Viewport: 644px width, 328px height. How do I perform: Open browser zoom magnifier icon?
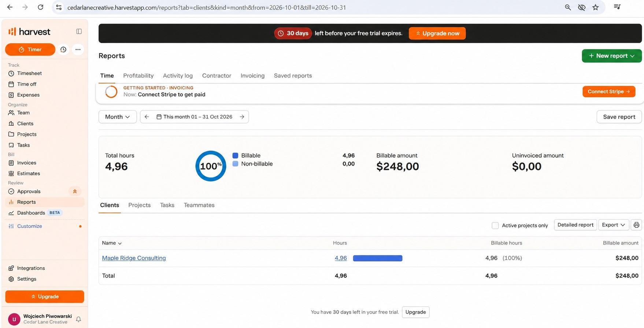click(x=568, y=7)
